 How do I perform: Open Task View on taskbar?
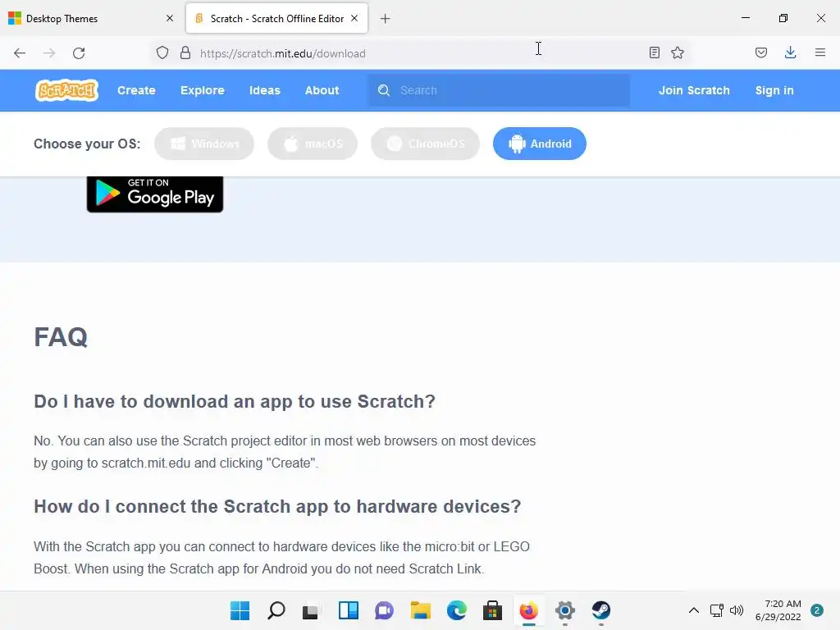point(311,610)
